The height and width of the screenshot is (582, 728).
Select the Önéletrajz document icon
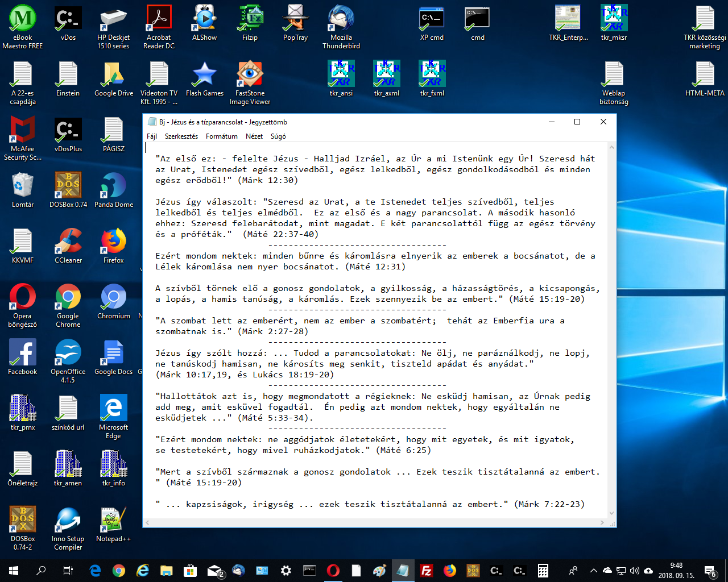(23, 469)
